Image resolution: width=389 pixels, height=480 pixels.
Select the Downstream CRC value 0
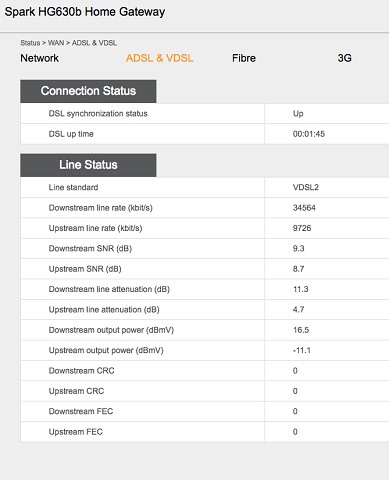coord(295,371)
